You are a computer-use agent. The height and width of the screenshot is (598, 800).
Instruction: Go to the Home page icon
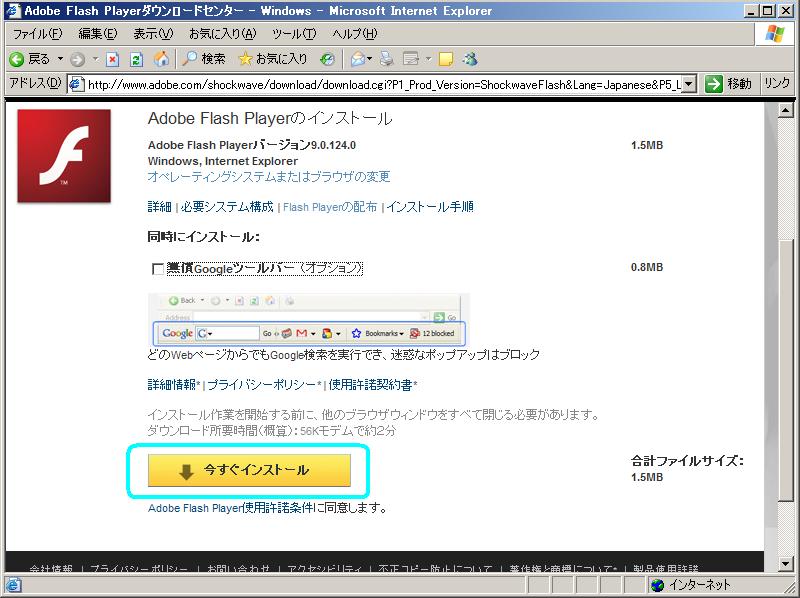click(161, 59)
